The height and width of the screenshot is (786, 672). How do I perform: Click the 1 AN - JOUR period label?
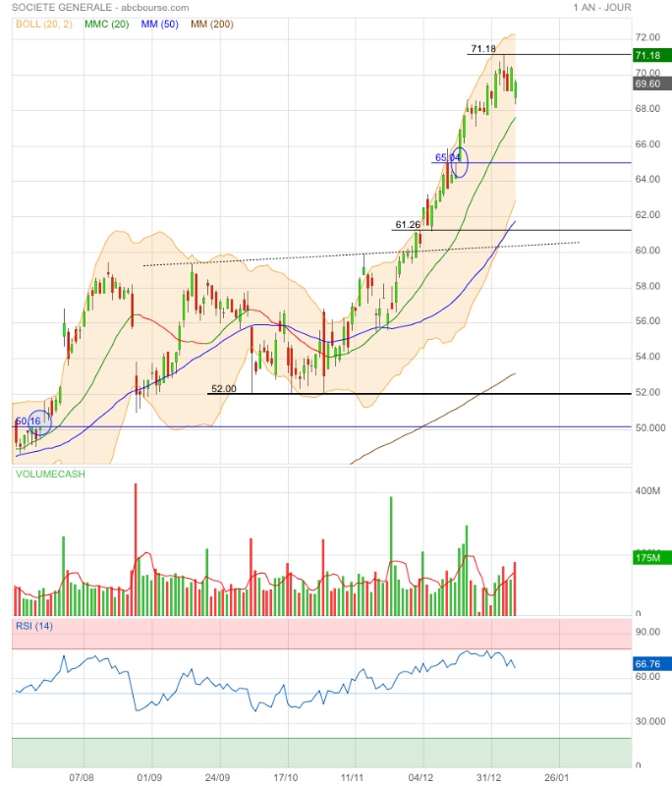[602, 8]
